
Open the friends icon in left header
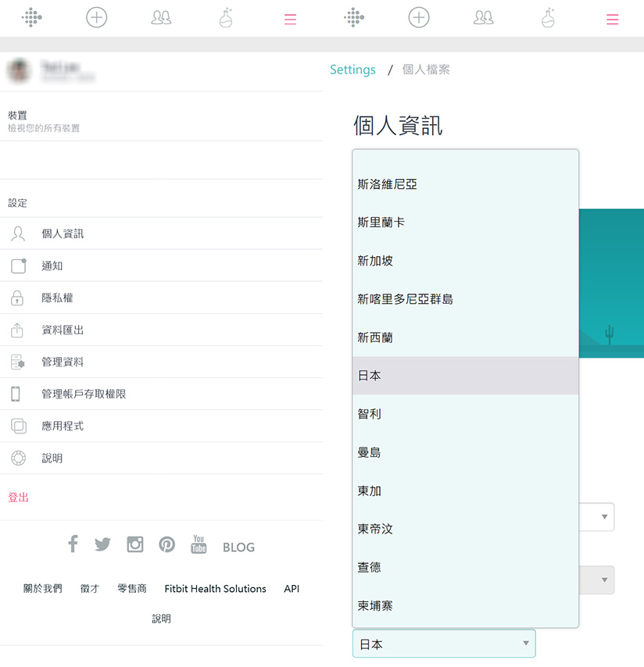pyautogui.click(x=161, y=18)
